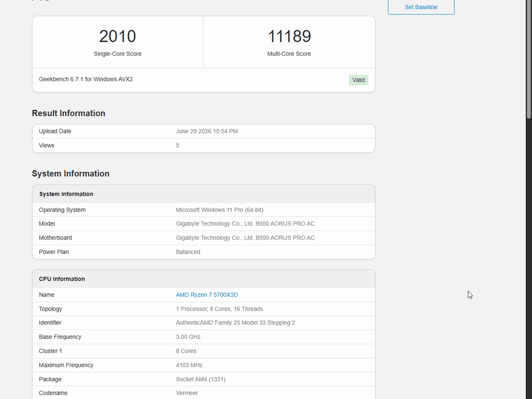Viewport: 532px width, 399px height.
Task: Click the Motherboard row label
Action: (x=55, y=238)
